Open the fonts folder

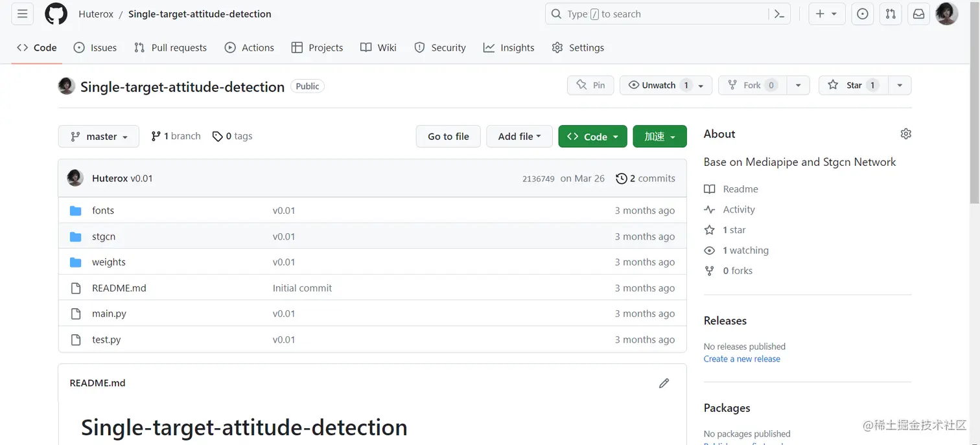coord(103,211)
